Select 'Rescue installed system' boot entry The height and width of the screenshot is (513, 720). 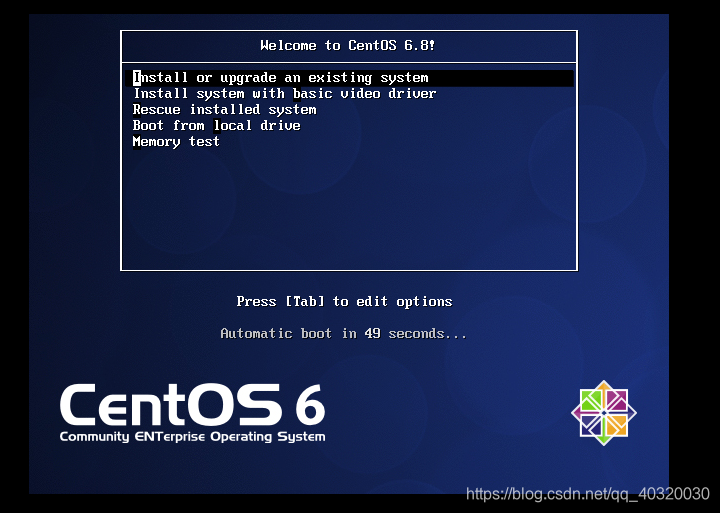(225, 110)
